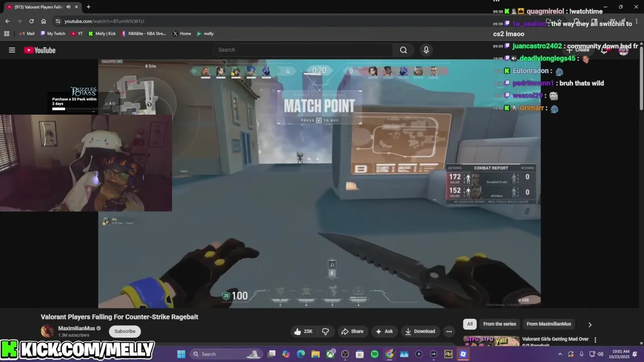Open MaximilianMus channel avatar
The height and width of the screenshot is (362, 644).
coord(47,331)
